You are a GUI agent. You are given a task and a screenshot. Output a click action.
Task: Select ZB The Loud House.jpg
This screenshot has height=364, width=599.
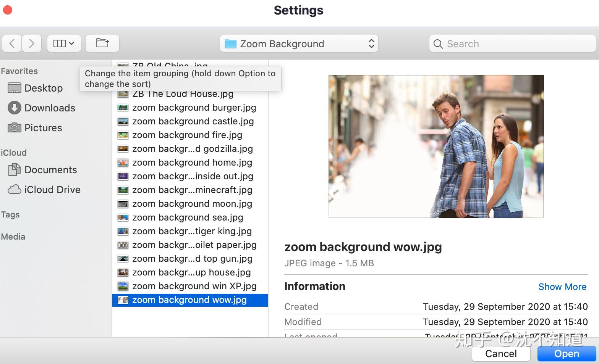(x=190, y=94)
